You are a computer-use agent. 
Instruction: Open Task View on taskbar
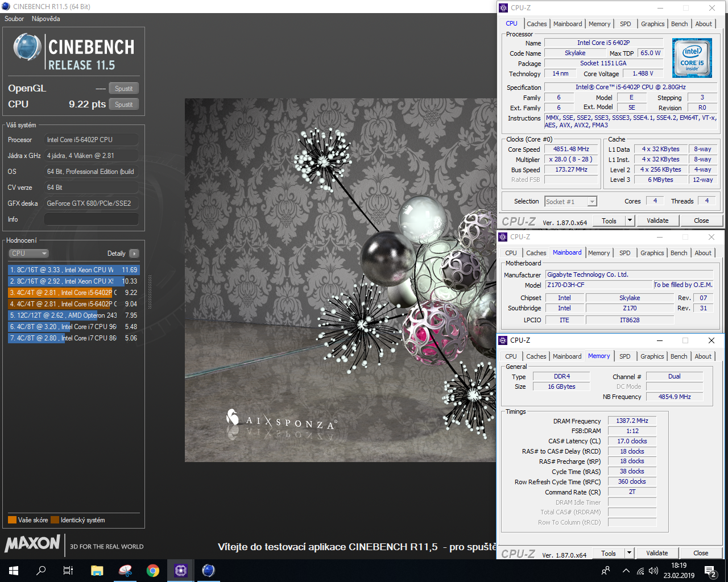[68, 571]
